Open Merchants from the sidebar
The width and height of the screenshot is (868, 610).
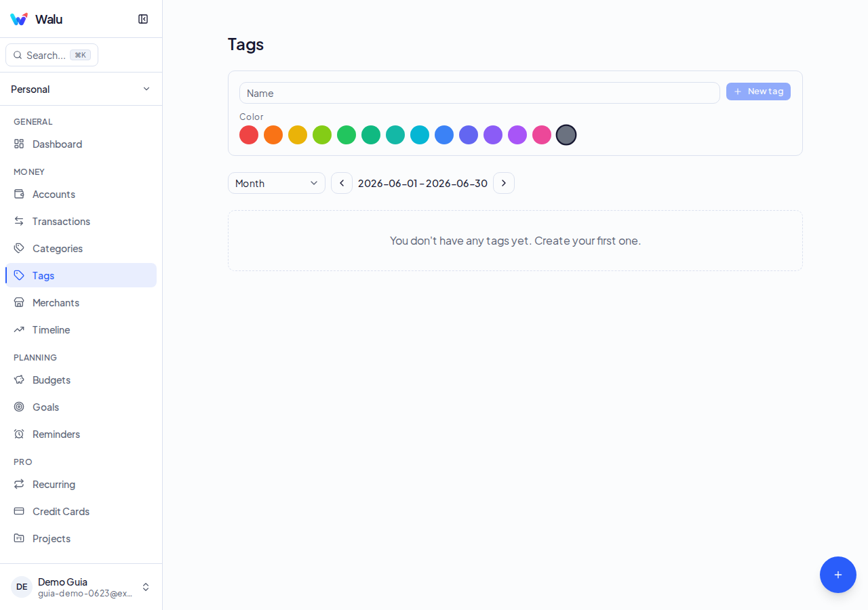(81, 302)
